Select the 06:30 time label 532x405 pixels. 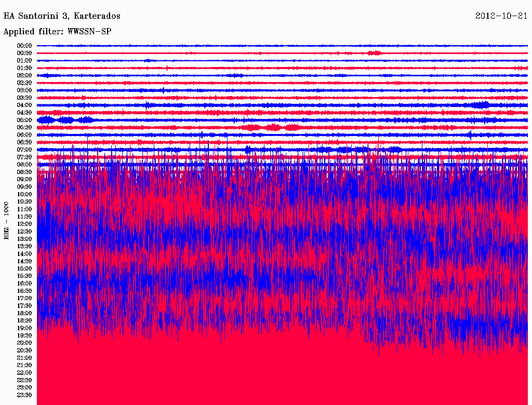(24, 142)
